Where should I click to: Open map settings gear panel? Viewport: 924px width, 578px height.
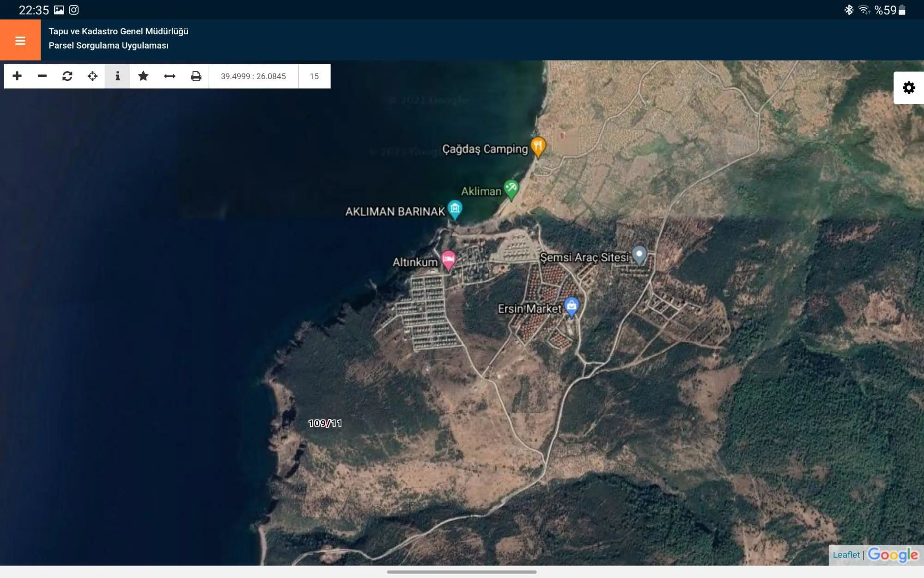[909, 88]
